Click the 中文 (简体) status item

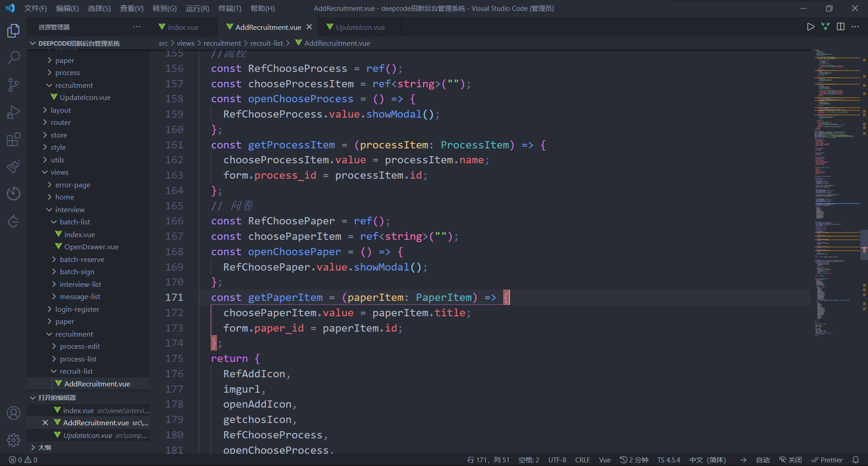708,460
